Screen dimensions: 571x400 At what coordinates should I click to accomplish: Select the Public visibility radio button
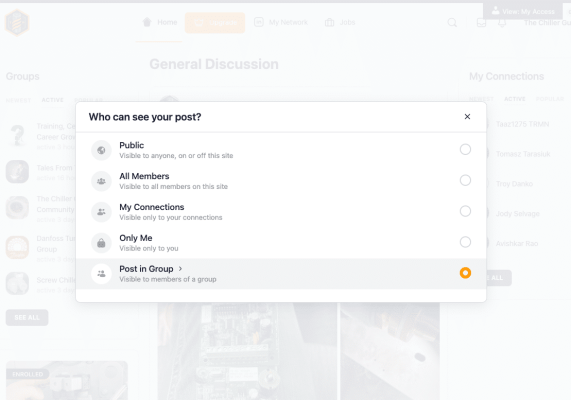click(x=465, y=149)
